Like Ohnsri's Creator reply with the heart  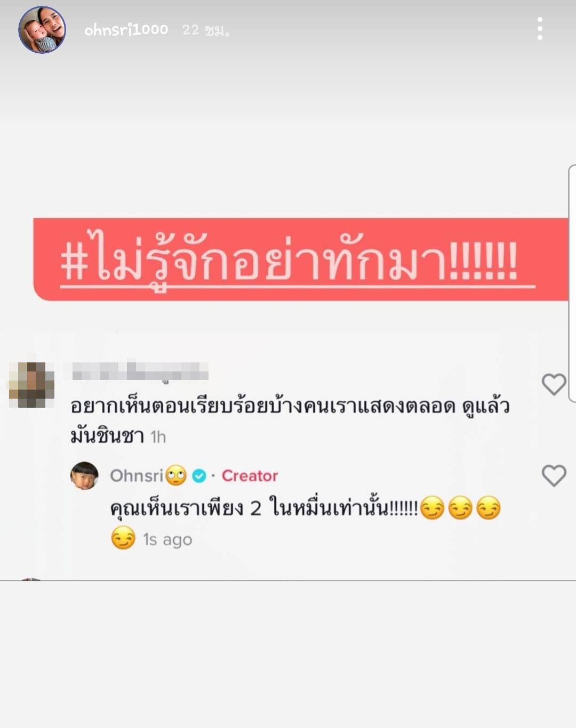[554, 475]
